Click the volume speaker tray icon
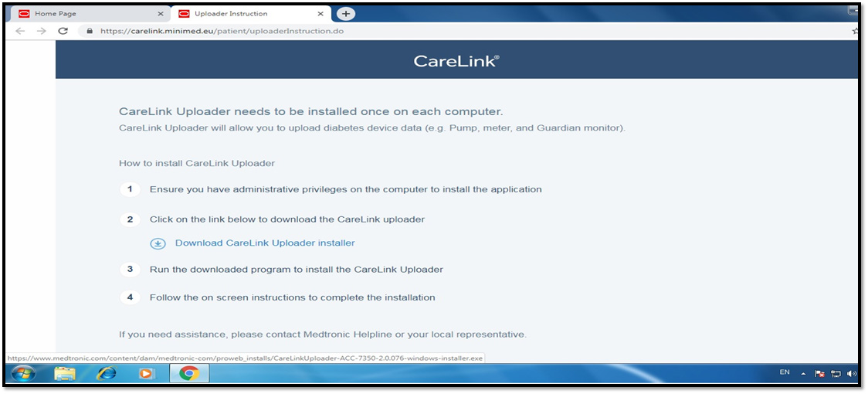Viewport: 868px width, 394px height. [x=851, y=374]
